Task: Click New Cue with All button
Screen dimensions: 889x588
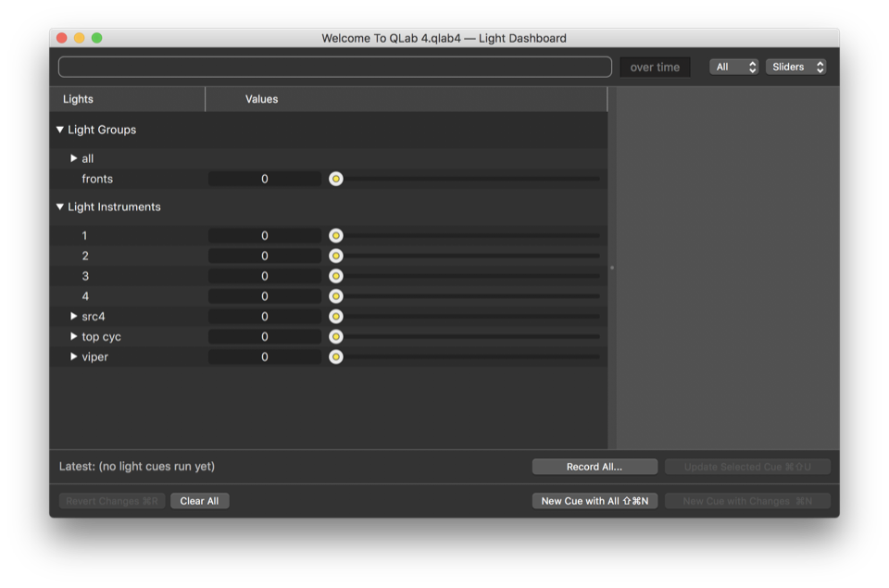Action: (595, 501)
